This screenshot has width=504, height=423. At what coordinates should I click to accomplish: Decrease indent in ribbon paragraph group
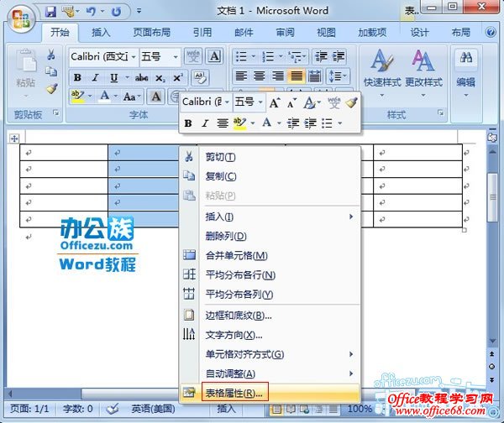(x=321, y=57)
